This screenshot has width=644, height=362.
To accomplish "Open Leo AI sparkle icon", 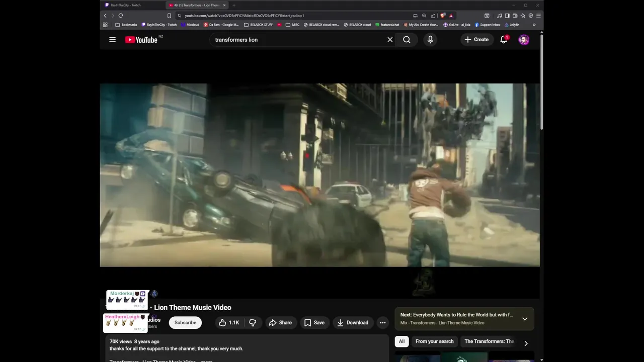I will [523, 16].
